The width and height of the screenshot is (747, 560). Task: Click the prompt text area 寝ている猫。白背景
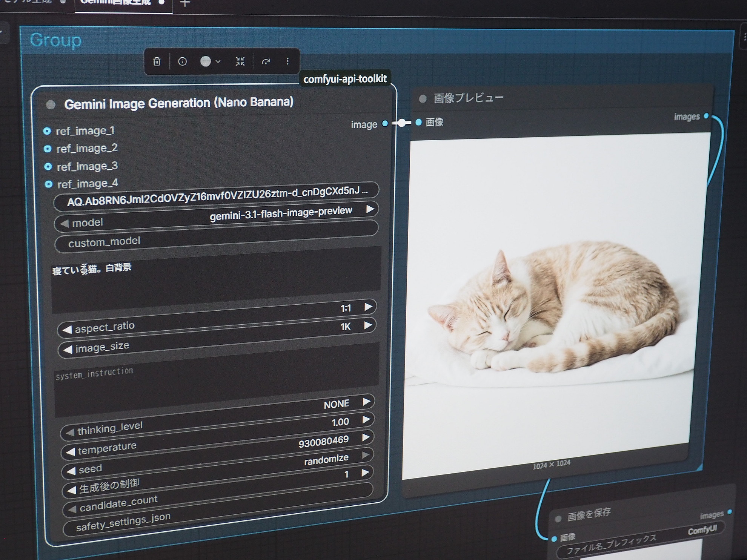point(216,280)
